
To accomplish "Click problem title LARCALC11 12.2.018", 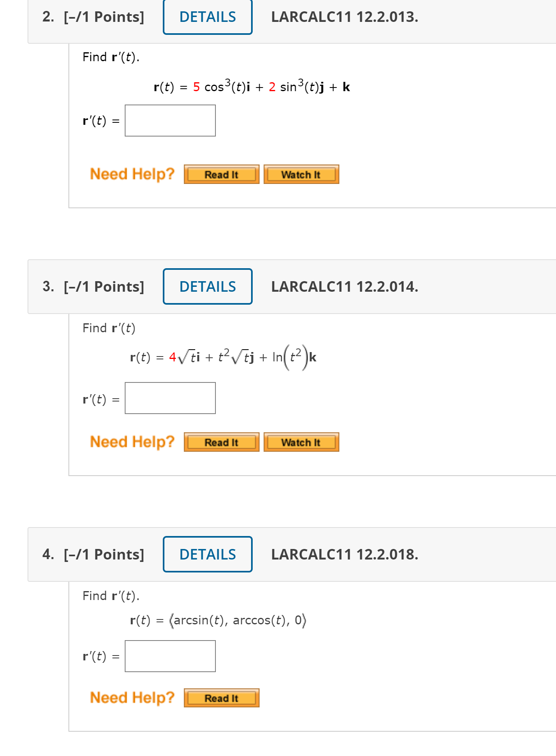I will coord(344,554).
